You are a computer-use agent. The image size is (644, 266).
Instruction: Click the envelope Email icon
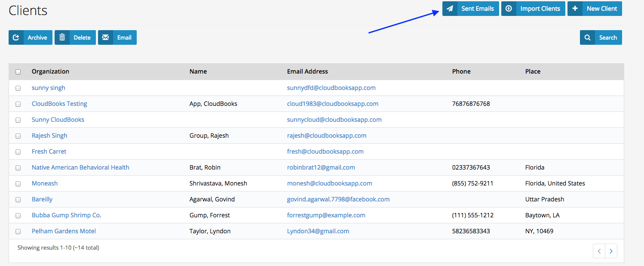pyautogui.click(x=105, y=37)
